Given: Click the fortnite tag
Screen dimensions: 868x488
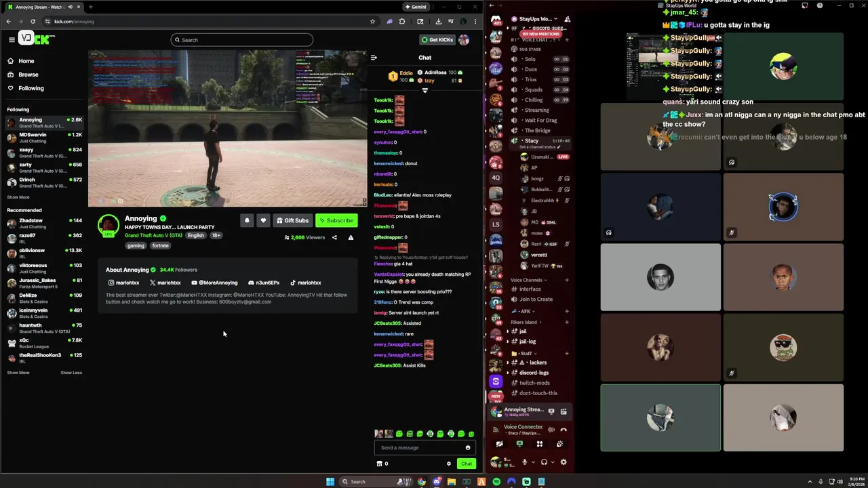Looking at the screenshot, I should [x=161, y=245].
